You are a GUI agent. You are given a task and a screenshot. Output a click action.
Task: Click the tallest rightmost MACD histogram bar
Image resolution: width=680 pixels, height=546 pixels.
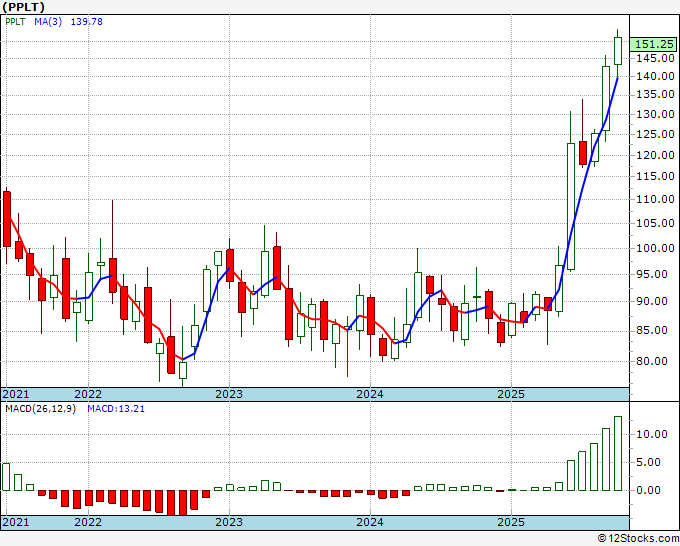[618, 454]
